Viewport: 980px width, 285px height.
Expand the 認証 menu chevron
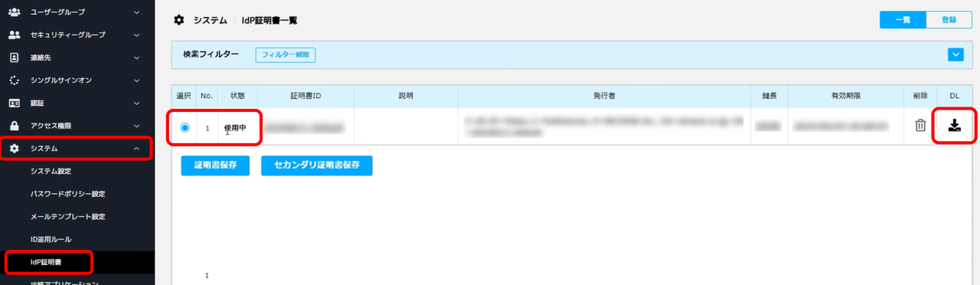click(x=136, y=103)
